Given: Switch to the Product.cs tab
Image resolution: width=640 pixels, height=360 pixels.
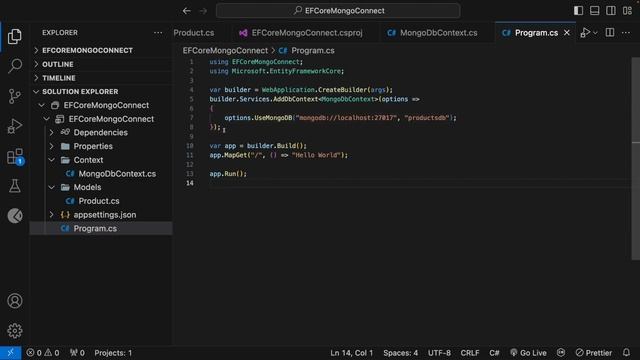Looking at the screenshot, I should point(194,33).
